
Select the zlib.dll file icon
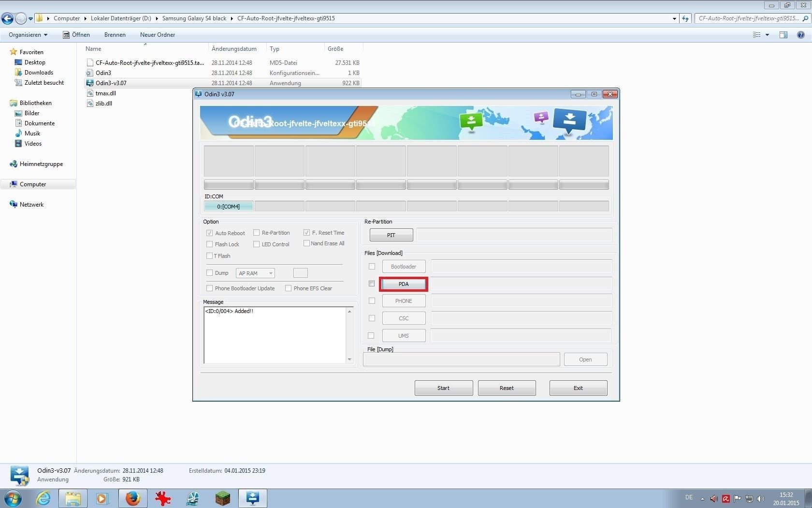pos(89,104)
